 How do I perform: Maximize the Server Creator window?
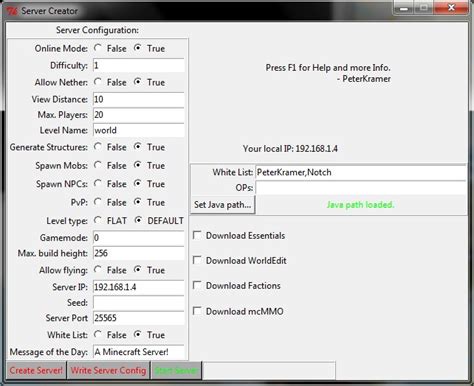424,8
